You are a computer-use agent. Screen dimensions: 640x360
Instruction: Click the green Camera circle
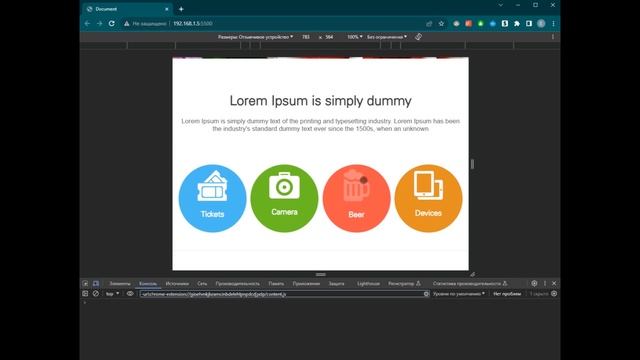point(284,198)
